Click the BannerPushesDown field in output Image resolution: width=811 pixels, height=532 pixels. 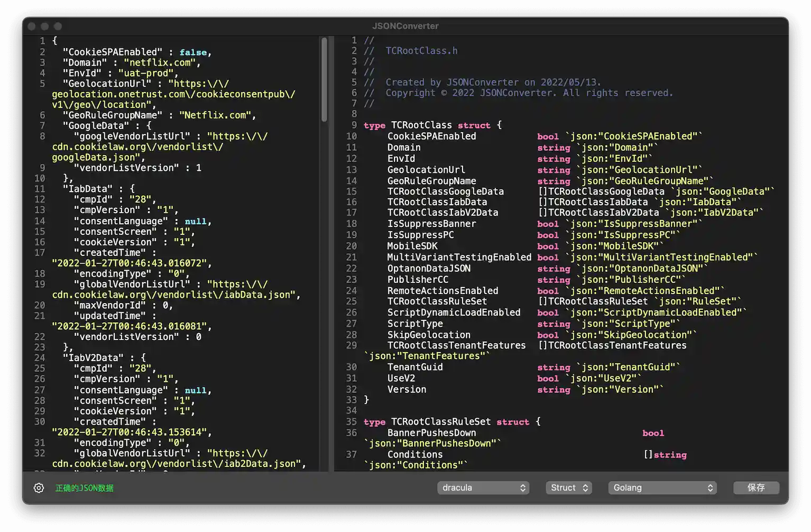431,433
